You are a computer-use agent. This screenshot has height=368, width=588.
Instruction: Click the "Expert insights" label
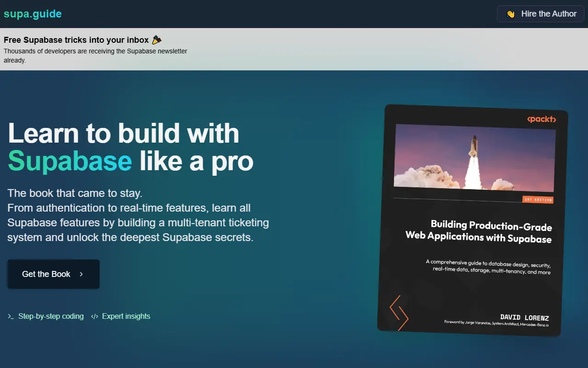click(126, 316)
